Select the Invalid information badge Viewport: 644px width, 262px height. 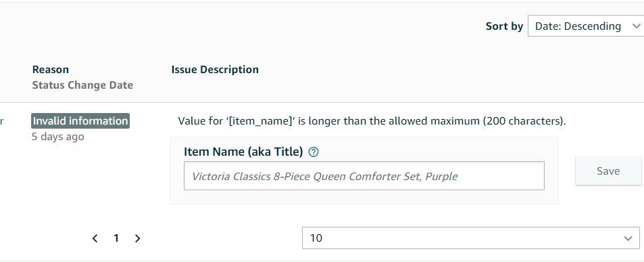[x=80, y=121]
